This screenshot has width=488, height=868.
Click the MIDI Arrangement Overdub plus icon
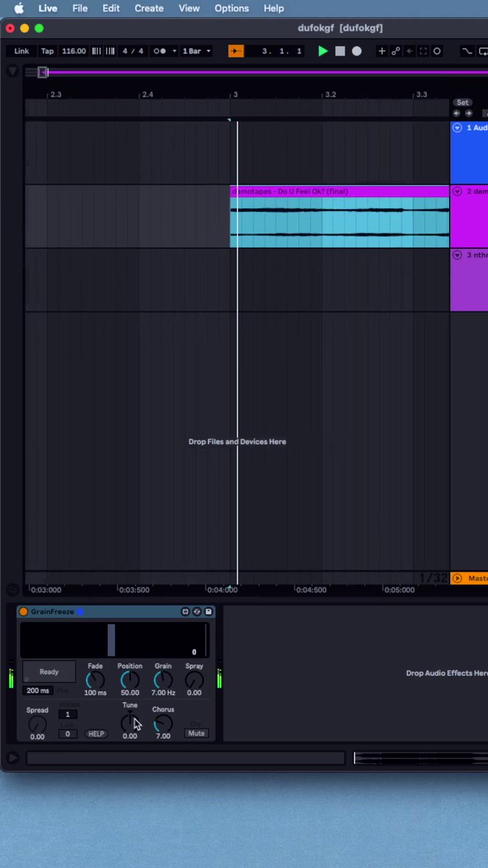382,51
